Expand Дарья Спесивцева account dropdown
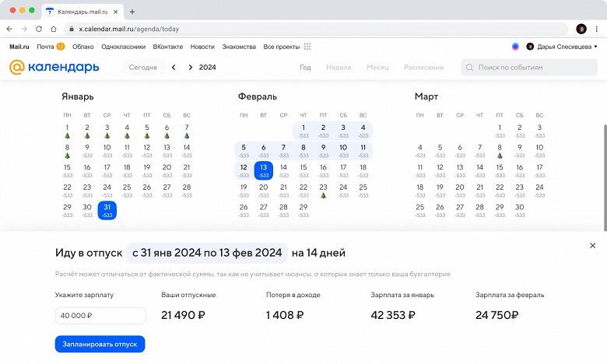The width and height of the screenshot is (607, 364). pyautogui.click(x=595, y=47)
